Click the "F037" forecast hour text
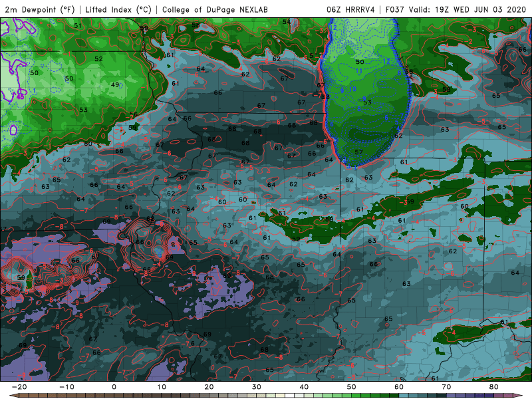Viewport: 532px width, 399px height. 394,9
